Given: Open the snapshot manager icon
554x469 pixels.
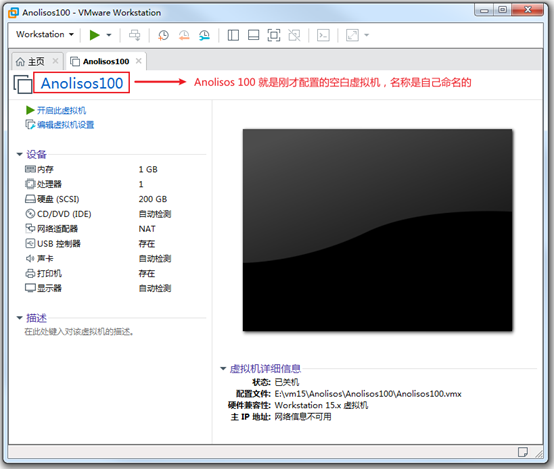Looking at the screenshot, I should [204, 35].
